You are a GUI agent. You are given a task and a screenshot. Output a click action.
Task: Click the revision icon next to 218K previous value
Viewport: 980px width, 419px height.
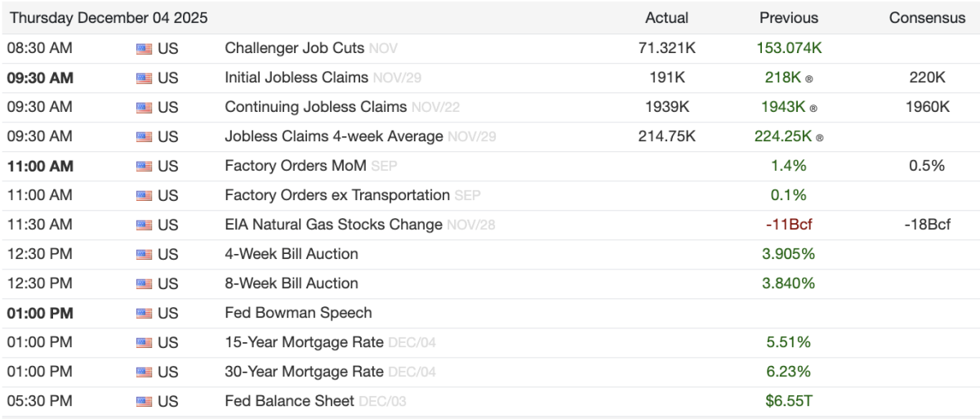[x=809, y=79]
